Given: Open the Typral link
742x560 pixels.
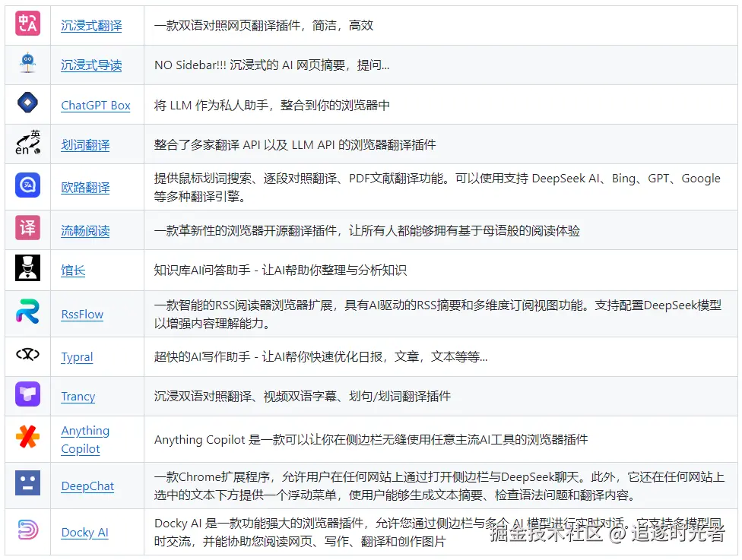Looking at the screenshot, I should pyautogui.click(x=77, y=357).
